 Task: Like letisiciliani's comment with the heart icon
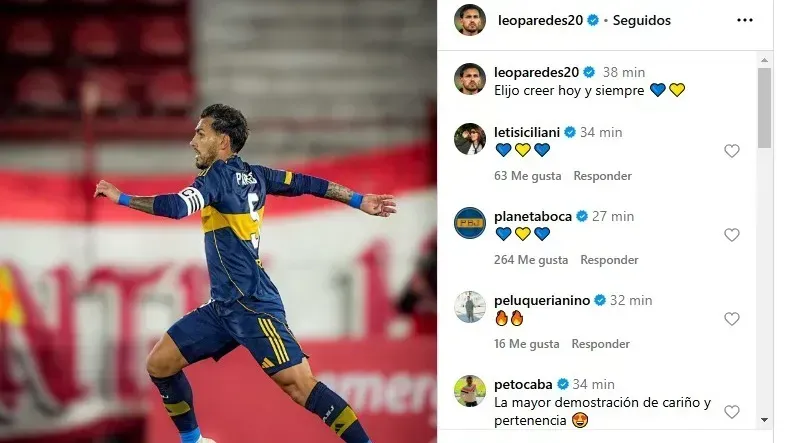732,151
